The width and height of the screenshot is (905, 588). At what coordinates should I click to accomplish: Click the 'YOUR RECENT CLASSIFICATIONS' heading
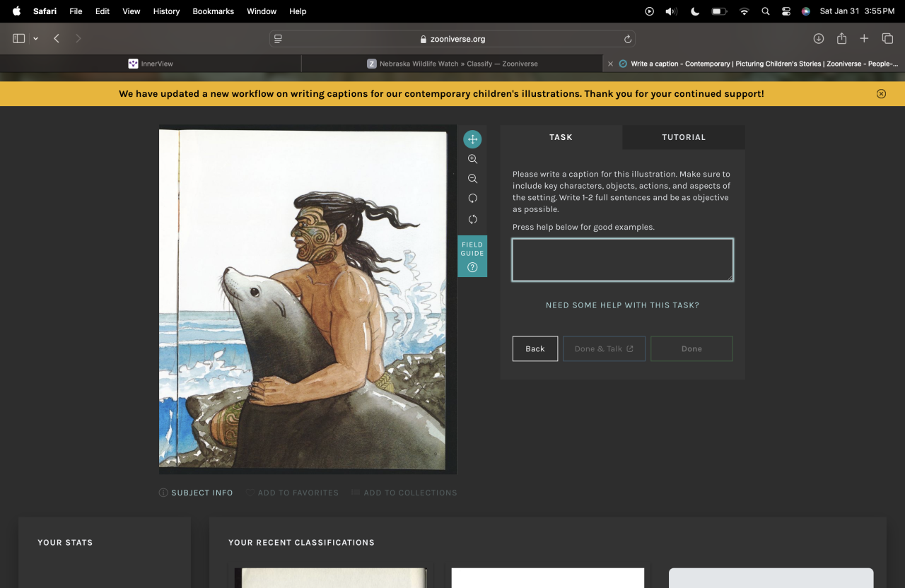(301, 543)
